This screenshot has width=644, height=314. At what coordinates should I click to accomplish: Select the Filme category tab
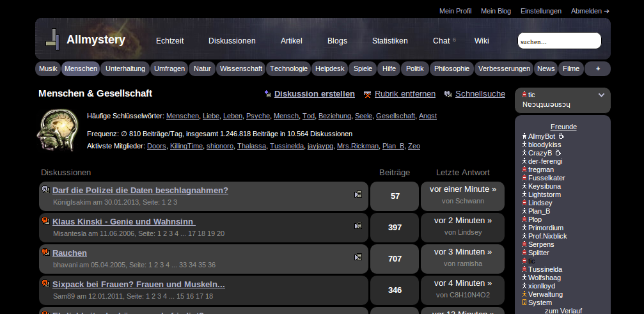coord(571,68)
